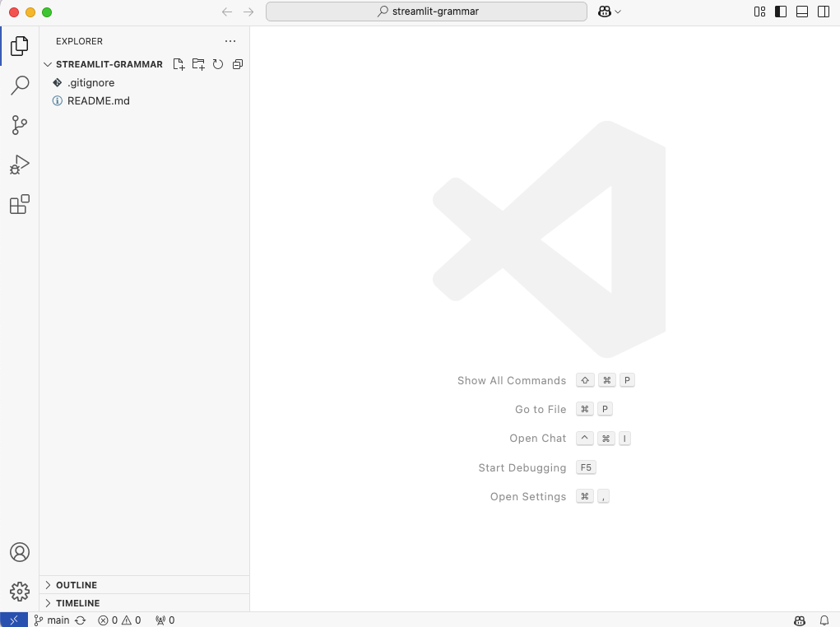Open the Explorer views menu with ellipsis
Screen dimensions: 840x627
coord(230,41)
